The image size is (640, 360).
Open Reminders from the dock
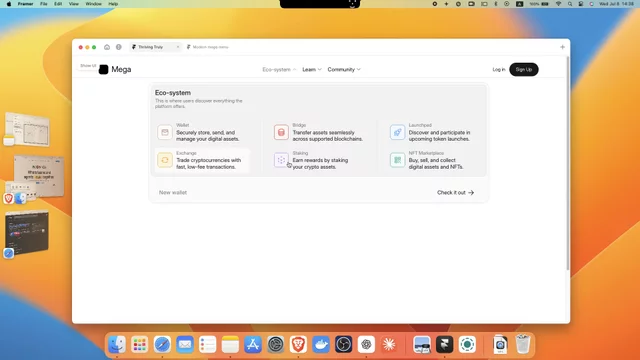click(207, 344)
